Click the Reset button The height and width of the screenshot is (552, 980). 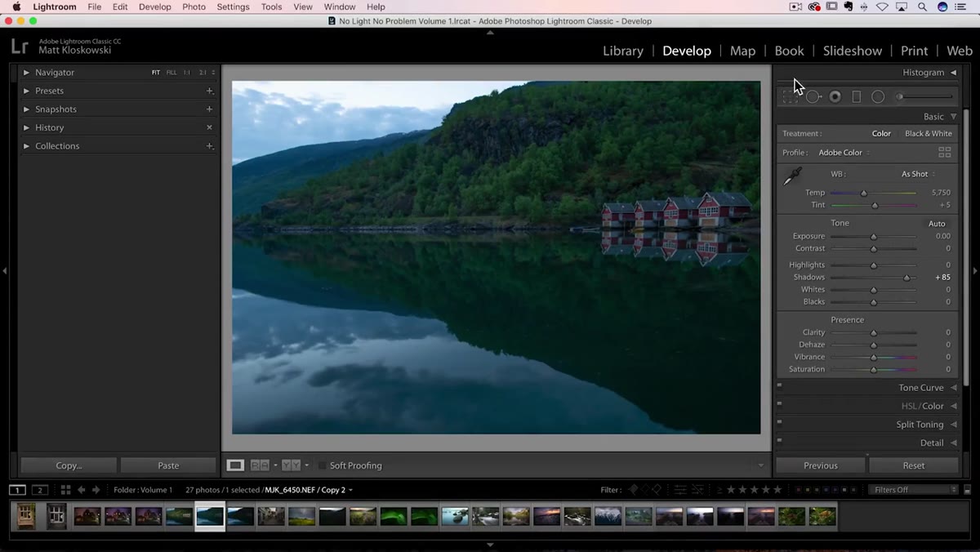tap(914, 465)
